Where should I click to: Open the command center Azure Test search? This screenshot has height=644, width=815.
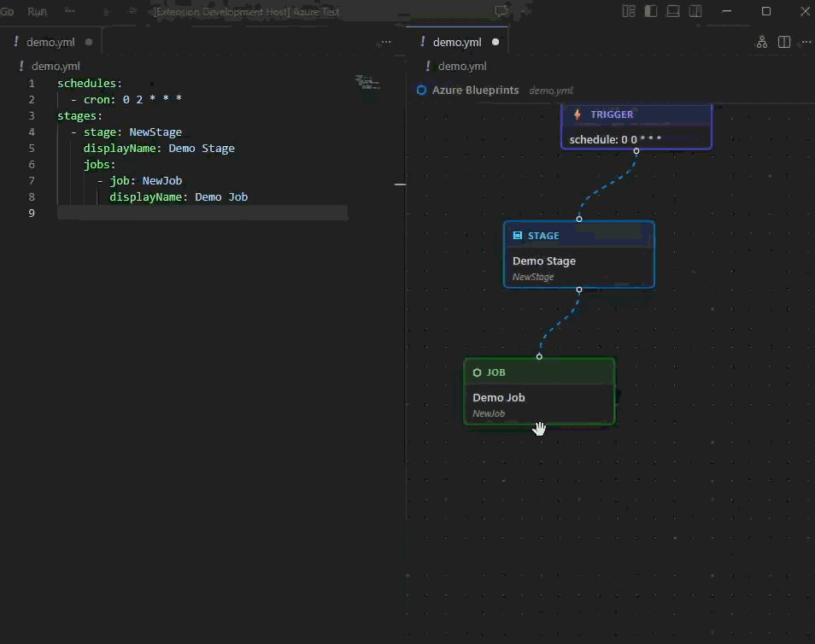[247, 11]
